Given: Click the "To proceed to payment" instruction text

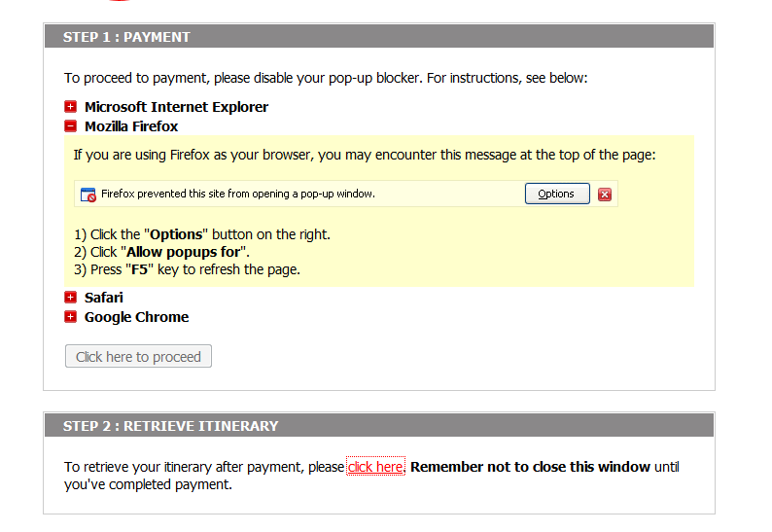Looking at the screenshot, I should 326,78.
